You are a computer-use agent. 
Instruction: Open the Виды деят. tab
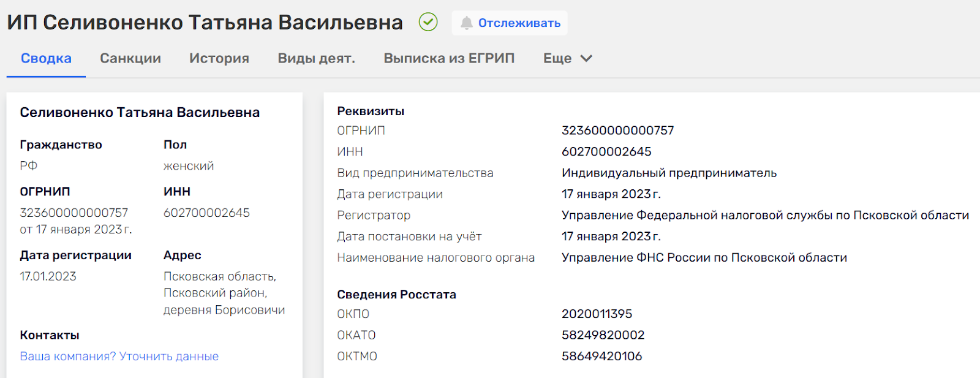point(317,58)
